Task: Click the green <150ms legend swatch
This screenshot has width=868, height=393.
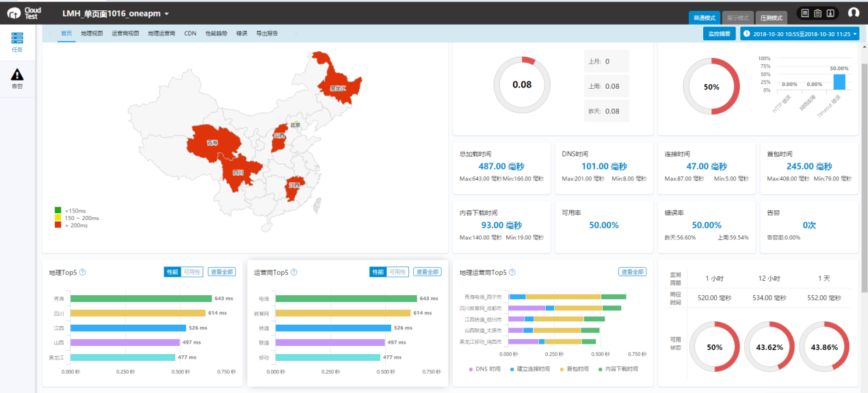Action: 57,211
